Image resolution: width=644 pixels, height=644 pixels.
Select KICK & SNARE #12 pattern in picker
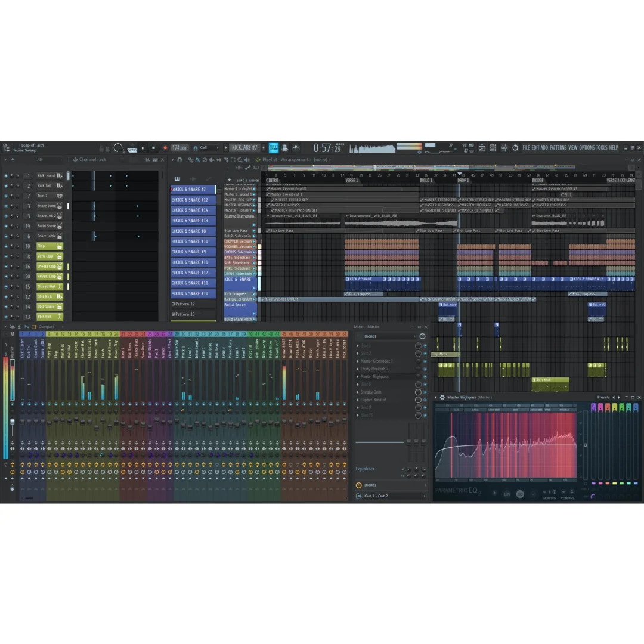[193, 200]
